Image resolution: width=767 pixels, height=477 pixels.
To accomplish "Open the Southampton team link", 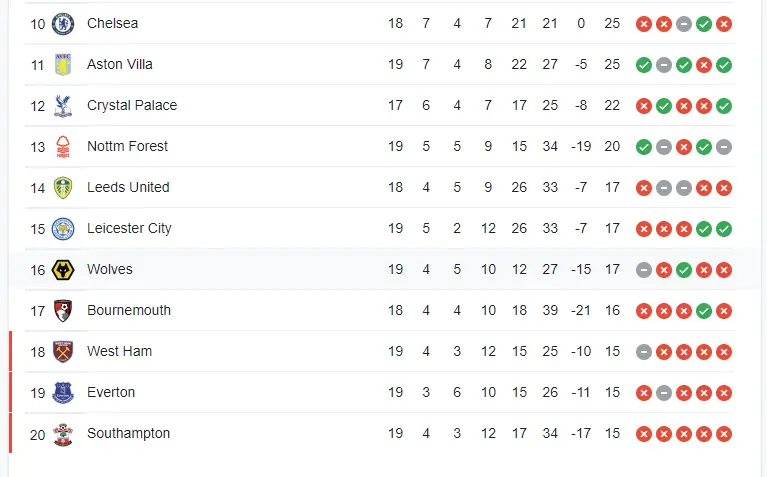I will coord(128,433).
